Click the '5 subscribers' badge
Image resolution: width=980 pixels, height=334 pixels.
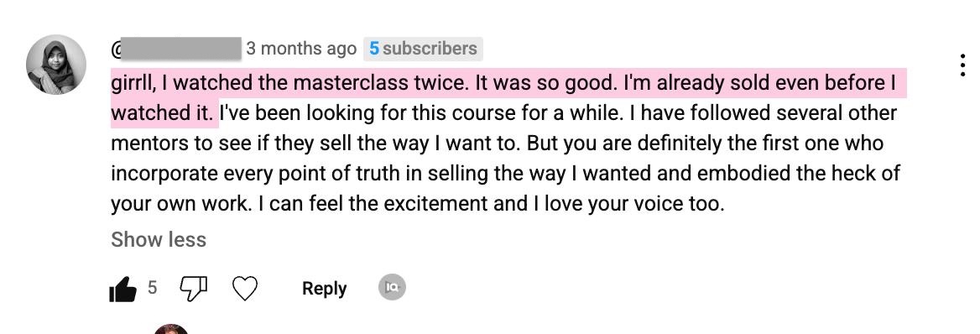click(423, 48)
